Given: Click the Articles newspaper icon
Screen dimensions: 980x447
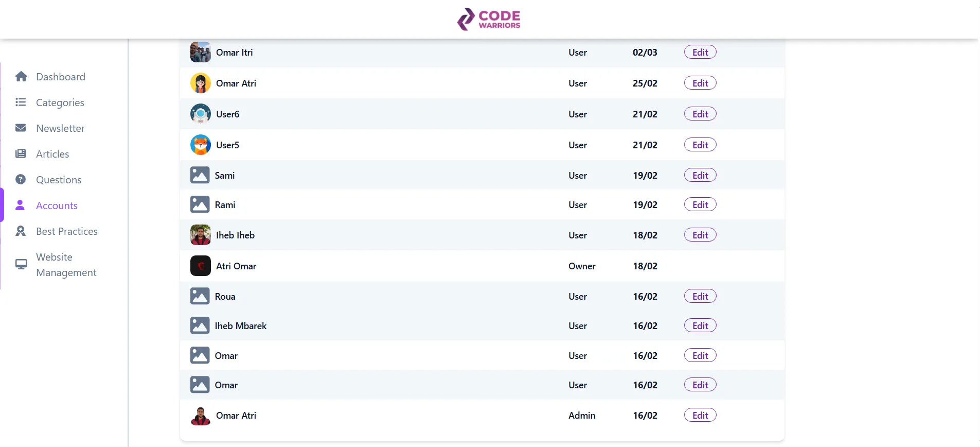Looking at the screenshot, I should [21, 154].
